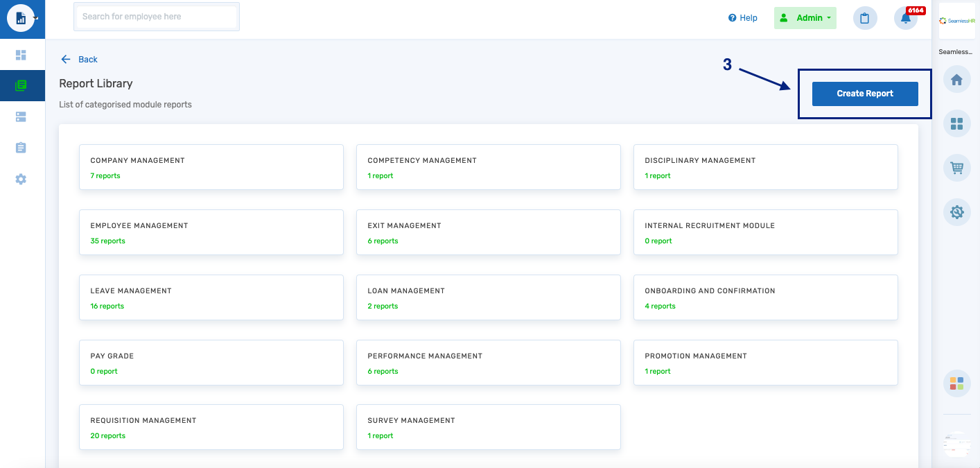
Task: Select the active Reports icon in the sidebar
Action: [21, 85]
